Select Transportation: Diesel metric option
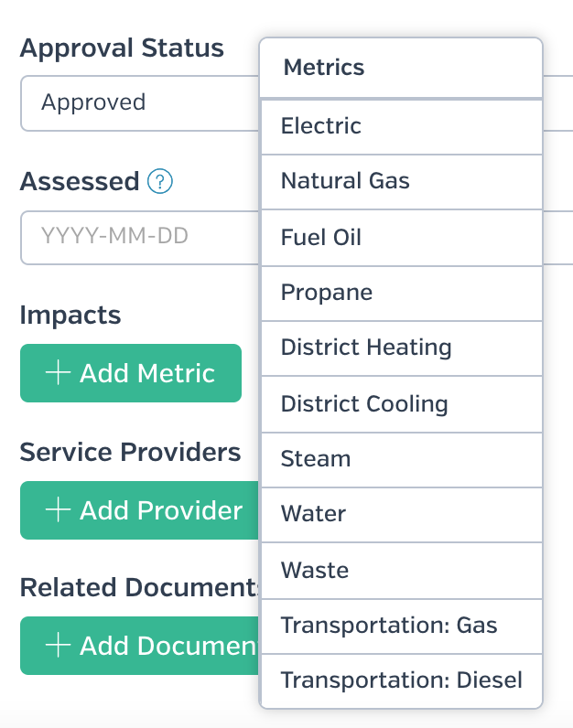573x728 pixels. (x=402, y=680)
